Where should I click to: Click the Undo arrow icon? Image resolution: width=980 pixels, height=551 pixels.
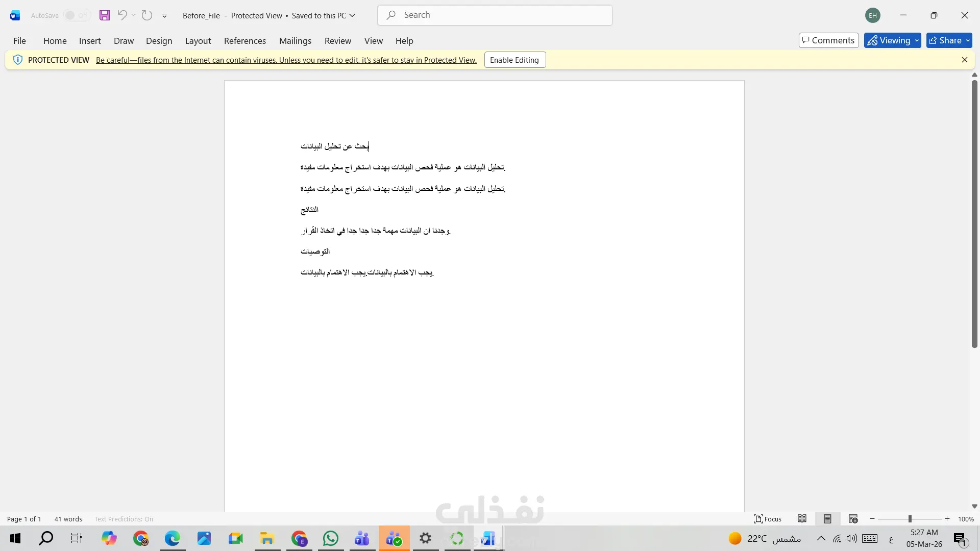tap(122, 15)
